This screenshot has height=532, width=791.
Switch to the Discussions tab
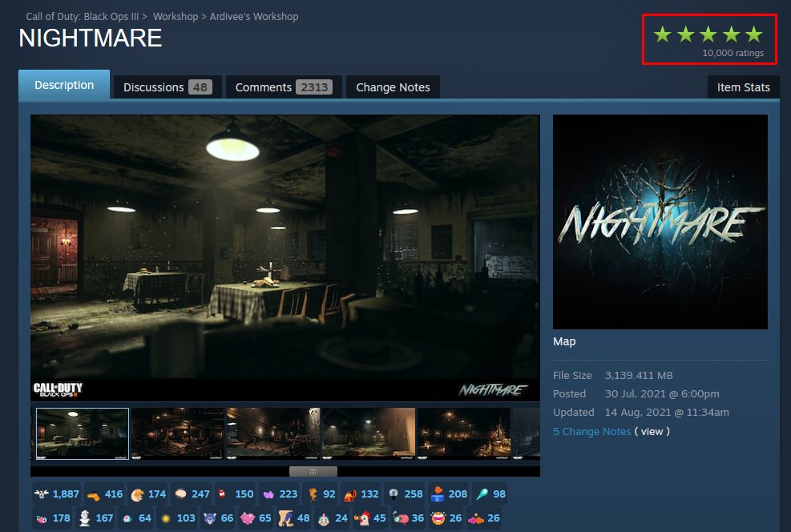pyautogui.click(x=167, y=87)
